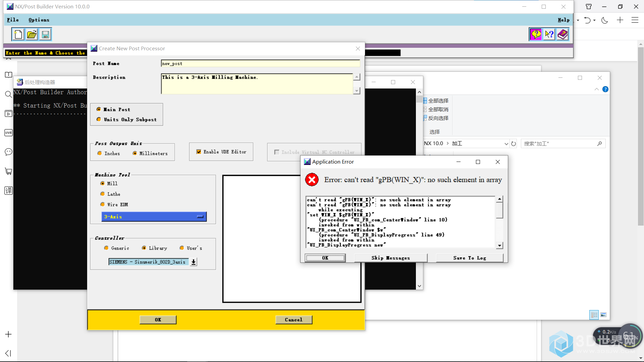The height and width of the screenshot is (362, 644).
Task: Click the browser undo arrow icon
Action: click(587, 20)
